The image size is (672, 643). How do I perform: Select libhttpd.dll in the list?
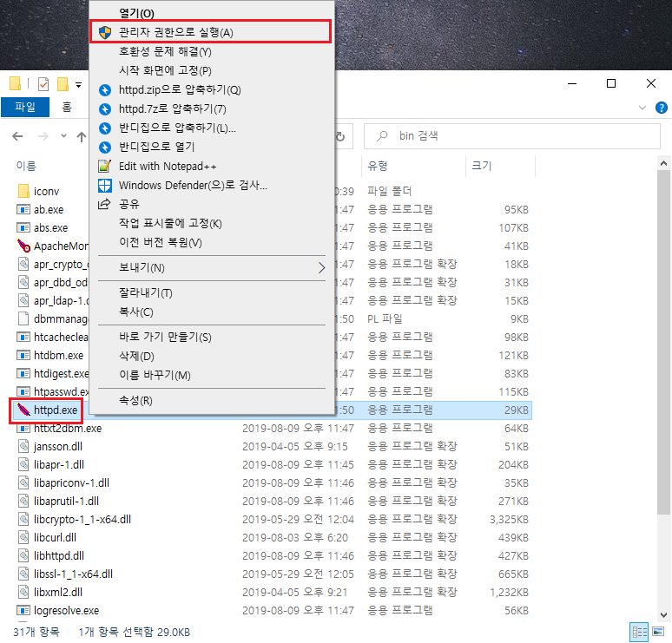[59, 556]
